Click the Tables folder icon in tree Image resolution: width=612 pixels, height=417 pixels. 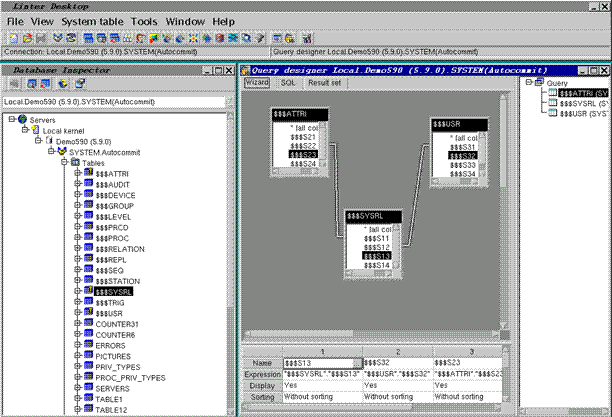pos(75,162)
